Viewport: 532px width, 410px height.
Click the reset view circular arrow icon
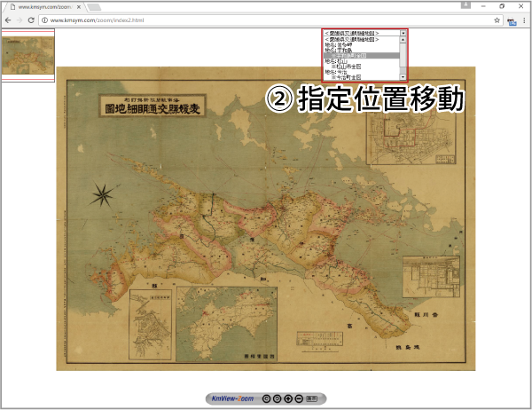tap(278, 398)
